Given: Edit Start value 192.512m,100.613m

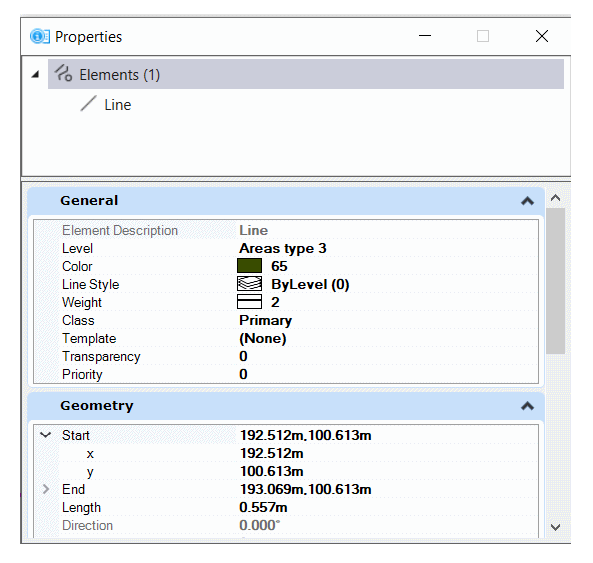Looking at the screenshot, I should coord(306,435).
